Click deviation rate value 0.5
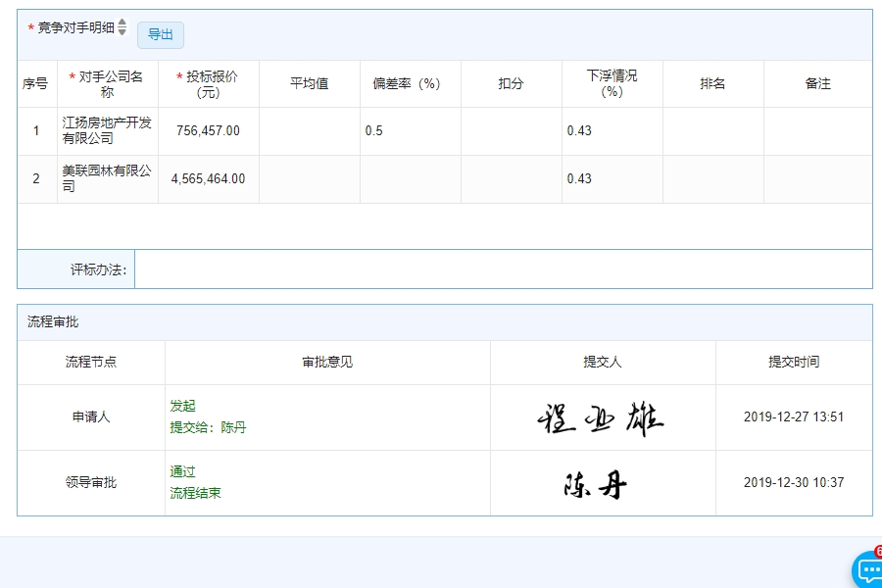 pos(373,130)
